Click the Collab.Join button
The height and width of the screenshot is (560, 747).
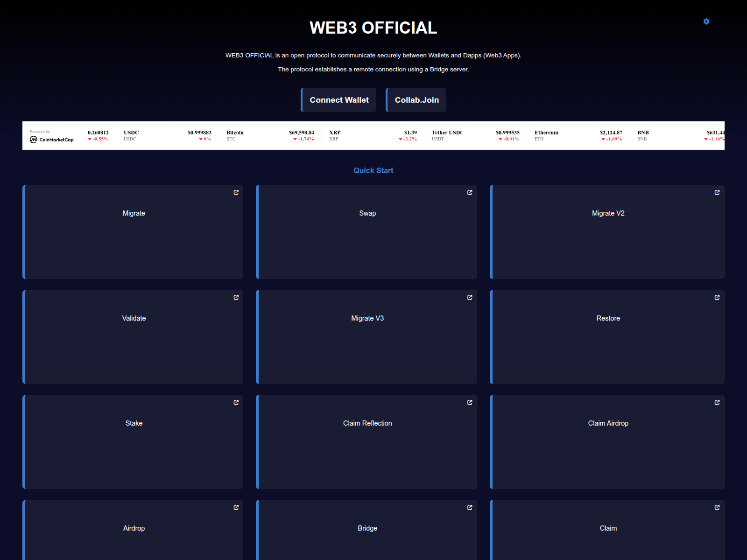point(416,100)
